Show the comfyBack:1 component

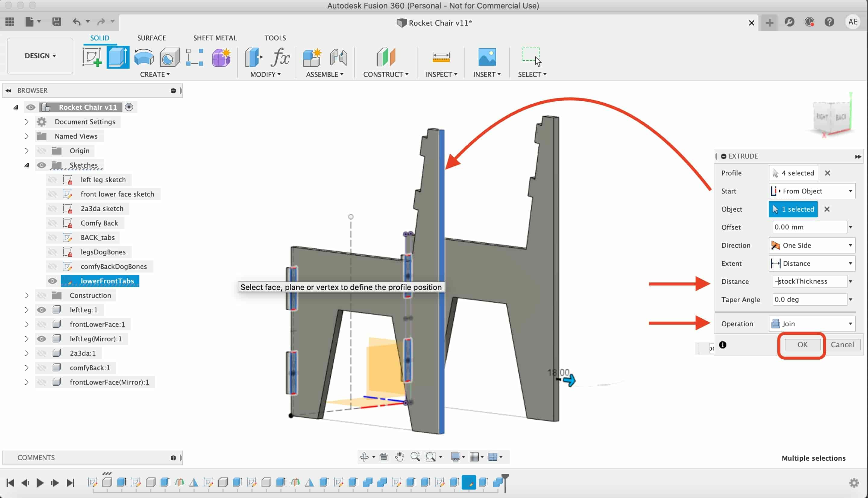tap(41, 368)
